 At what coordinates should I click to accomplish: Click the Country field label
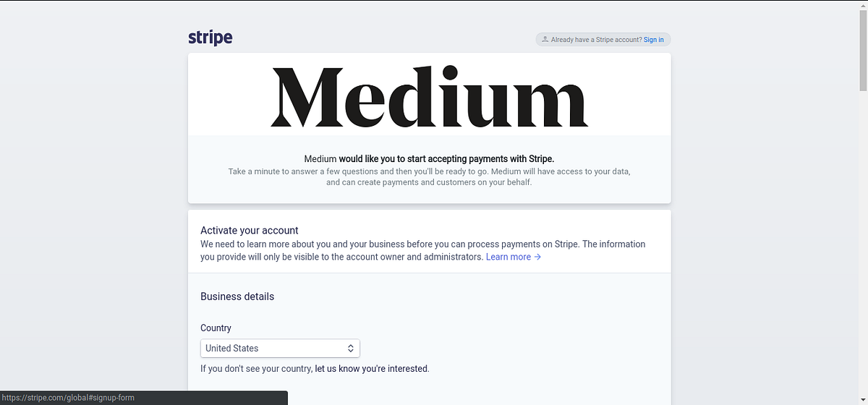pyautogui.click(x=216, y=328)
